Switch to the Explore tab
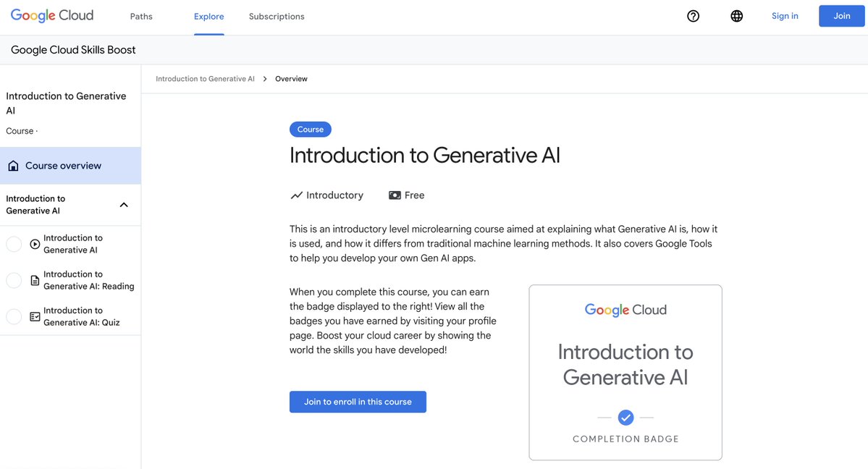Viewport: 868px width, 469px height. click(208, 17)
